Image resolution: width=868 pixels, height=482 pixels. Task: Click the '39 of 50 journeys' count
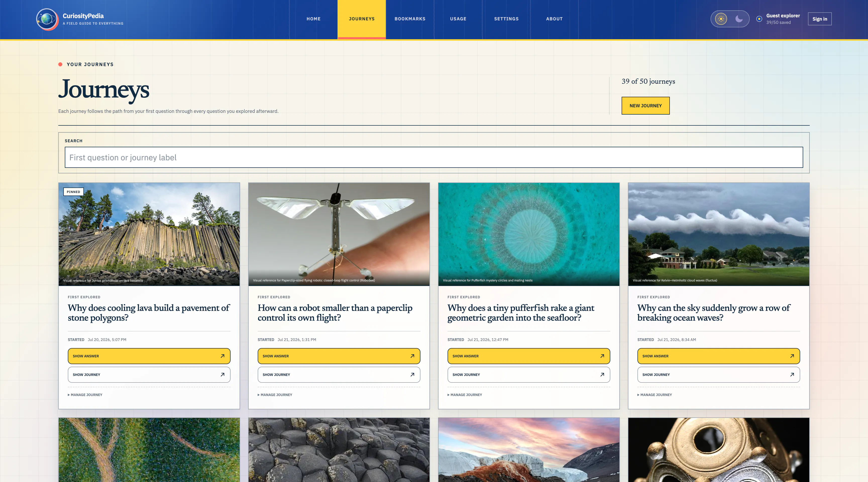point(648,81)
